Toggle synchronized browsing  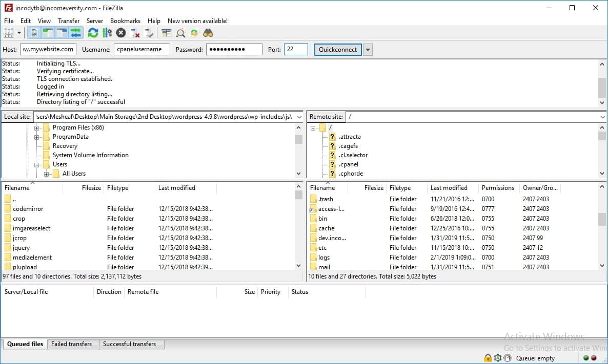(x=194, y=33)
